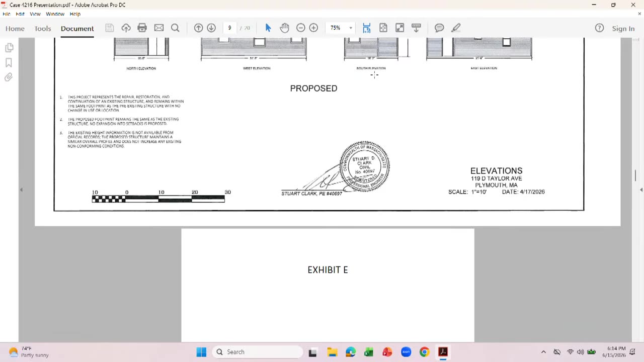Open the Help question mark icon

pyautogui.click(x=599, y=28)
